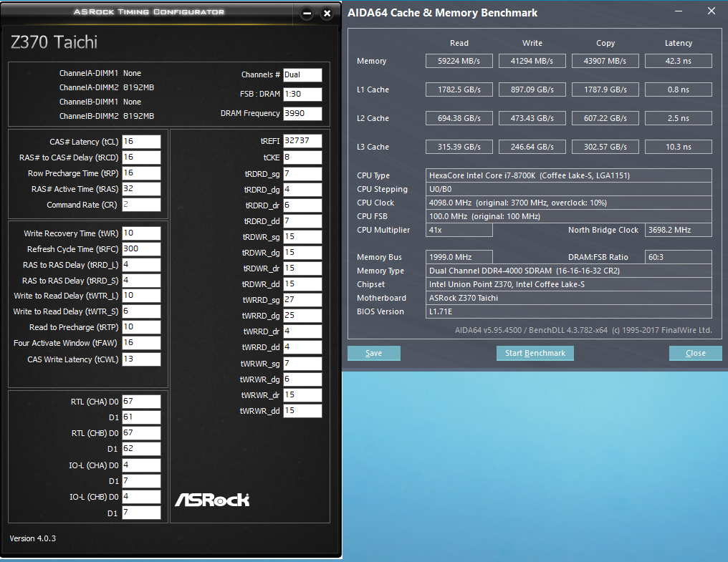
Task: Click the Save button in AIDA64
Action: click(374, 353)
